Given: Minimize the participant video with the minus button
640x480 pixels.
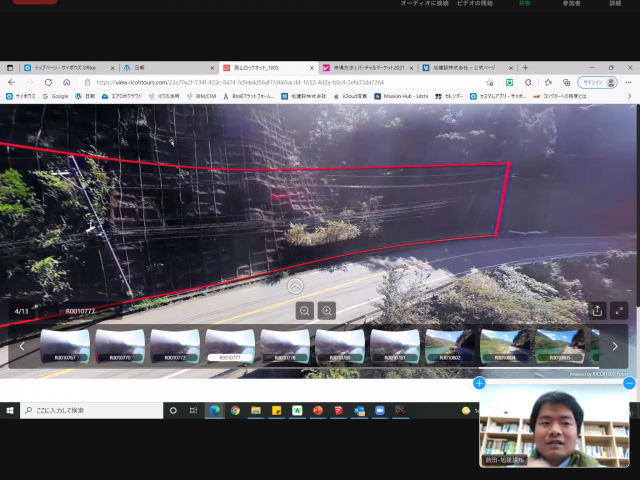Looking at the screenshot, I should tap(629, 383).
